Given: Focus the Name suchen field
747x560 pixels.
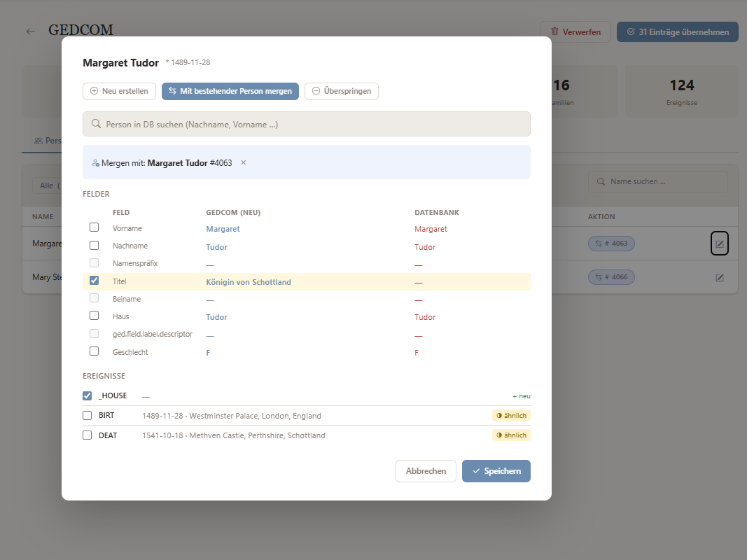Looking at the screenshot, I should pos(658,181).
